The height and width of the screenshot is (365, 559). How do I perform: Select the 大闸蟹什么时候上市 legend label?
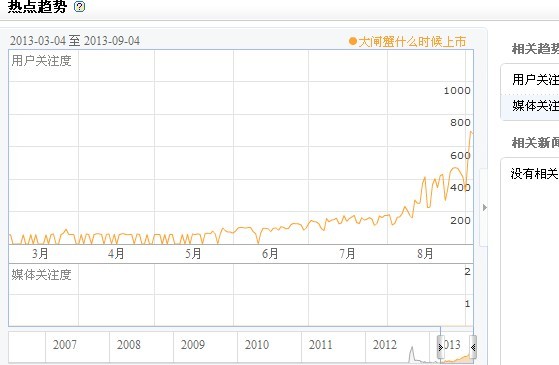coord(412,42)
